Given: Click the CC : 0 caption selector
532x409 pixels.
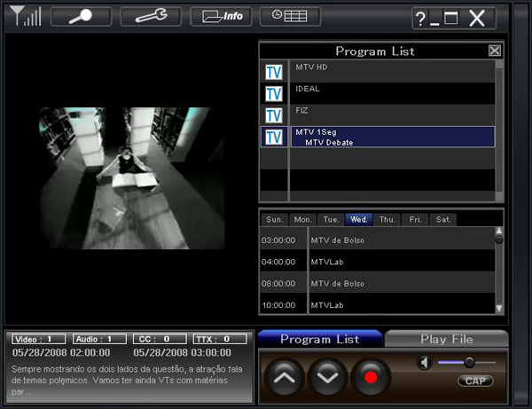Looking at the screenshot, I should [160, 339].
